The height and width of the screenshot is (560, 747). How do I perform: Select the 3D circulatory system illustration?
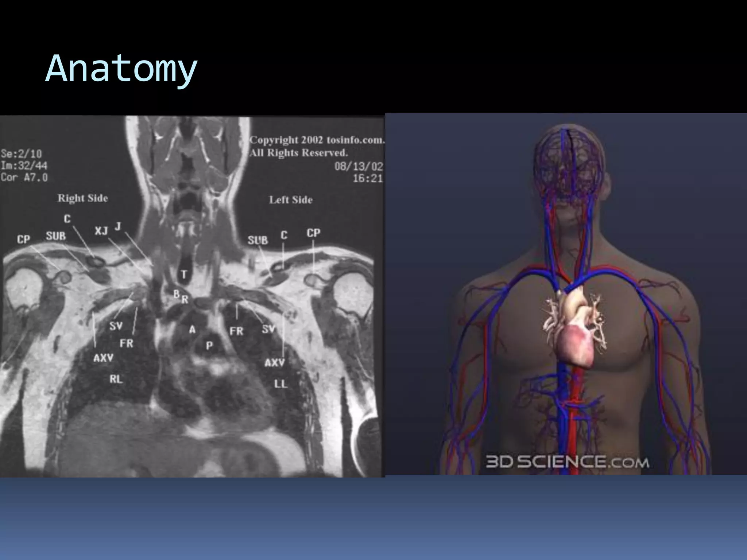coord(566,294)
